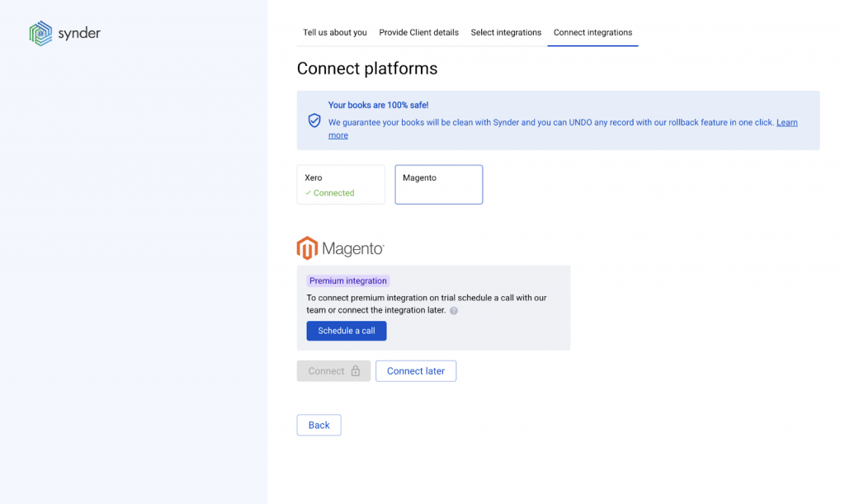The image size is (845, 504).
Task: Choose Connect later
Action: click(x=416, y=371)
